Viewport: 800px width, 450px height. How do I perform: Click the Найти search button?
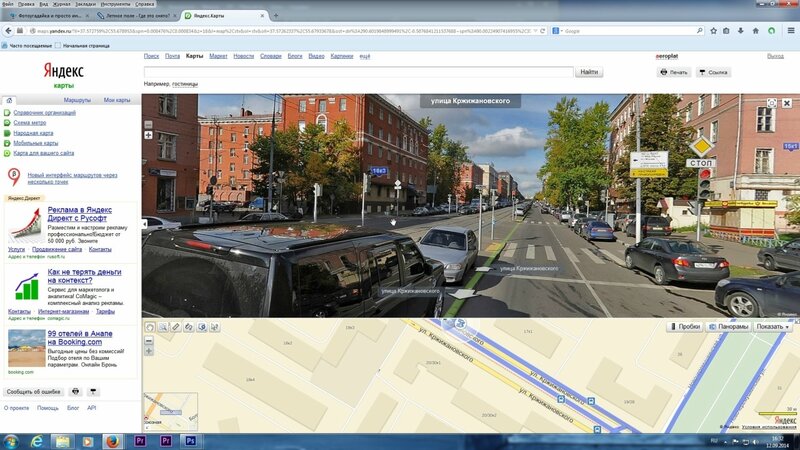click(589, 72)
